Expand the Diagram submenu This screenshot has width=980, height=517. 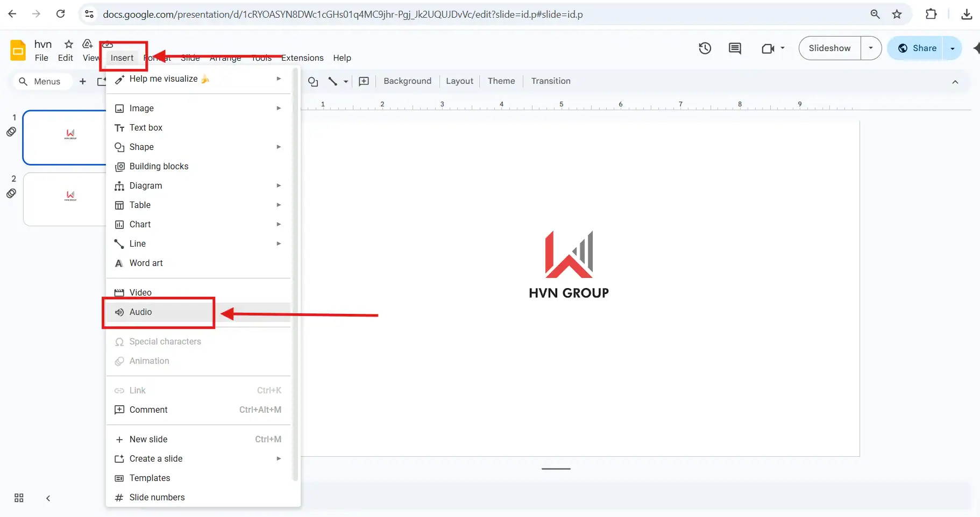tap(279, 185)
